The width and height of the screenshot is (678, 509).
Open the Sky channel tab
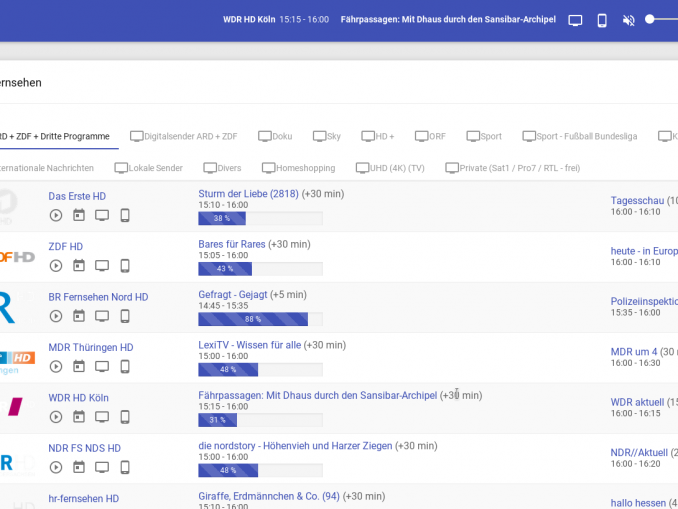(x=326, y=136)
